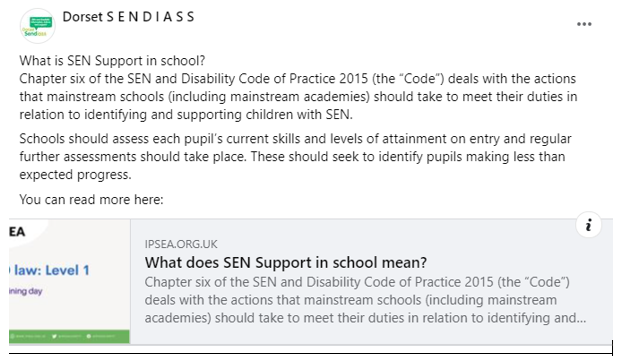Screen dimensions: 632x363
Task: Click the 'expected progress.' ending line
Action: pyautogui.click(x=75, y=175)
